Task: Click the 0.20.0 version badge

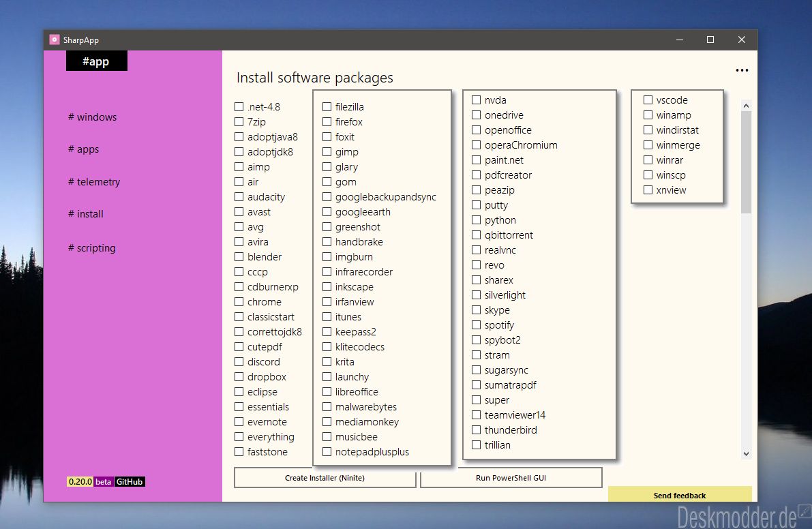Action: [x=80, y=482]
